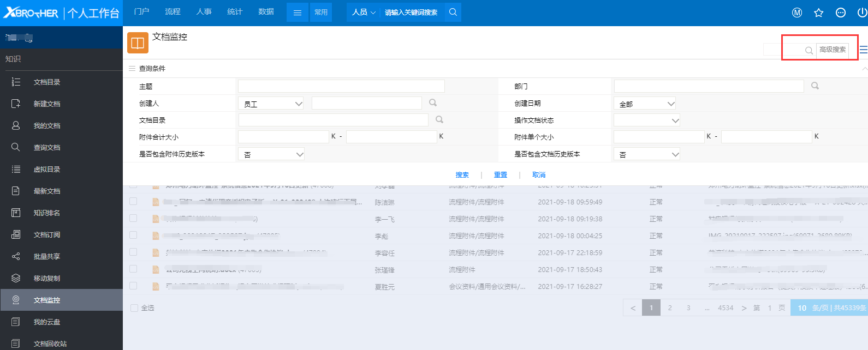
Task: Open 新建文档 in the sidebar
Action: point(47,104)
